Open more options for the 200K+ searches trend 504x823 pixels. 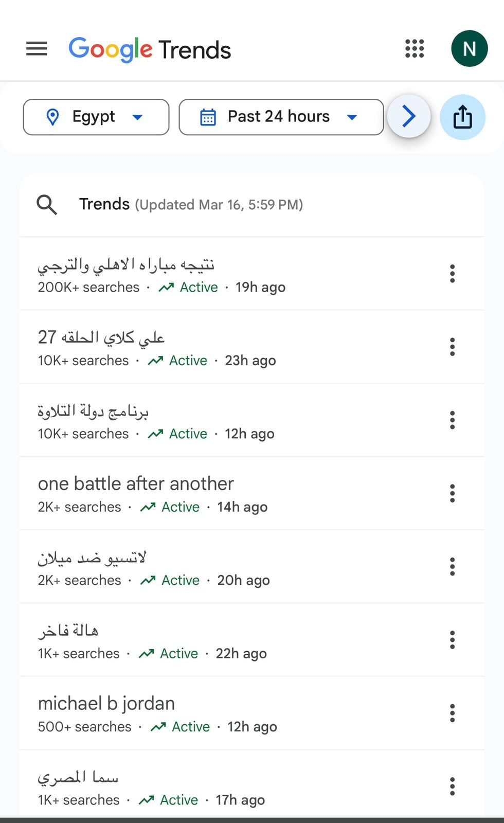[452, 274]
